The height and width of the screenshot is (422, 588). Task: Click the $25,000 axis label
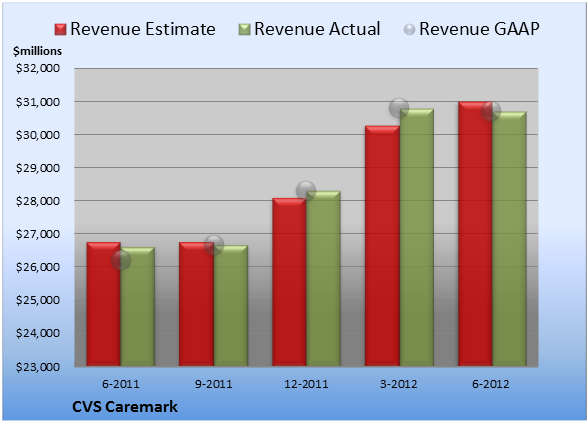pos(38,300)
